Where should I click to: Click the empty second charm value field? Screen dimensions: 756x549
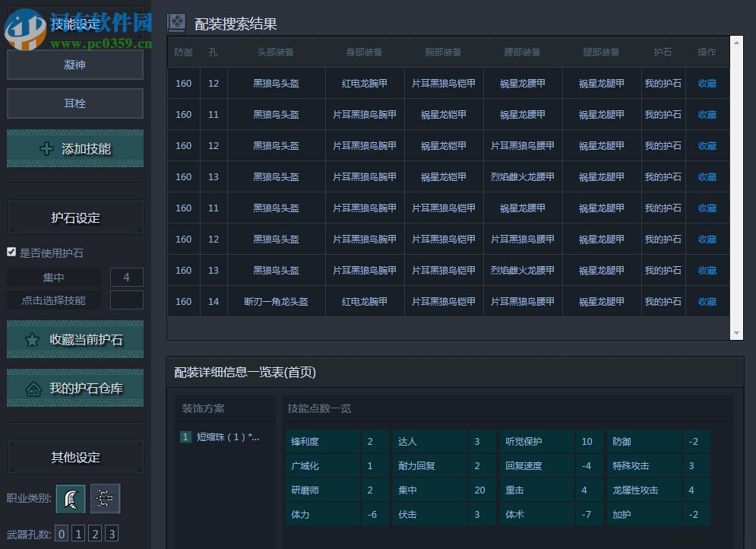[x=126, y=300]
